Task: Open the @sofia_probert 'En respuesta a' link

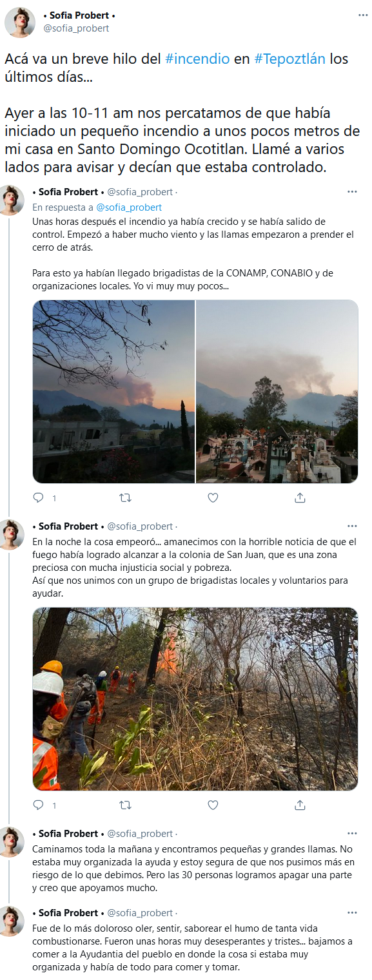Action: pos(129,207)
